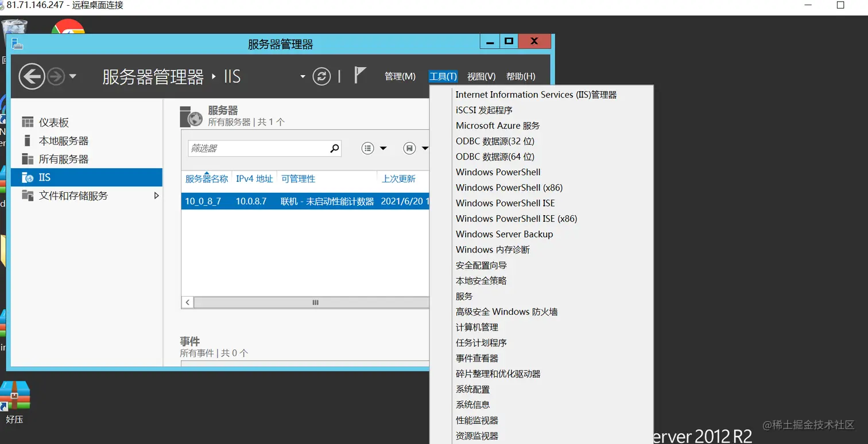Open 任务计划程序
Screen dimensions: 868x444
tap(541, 342)
